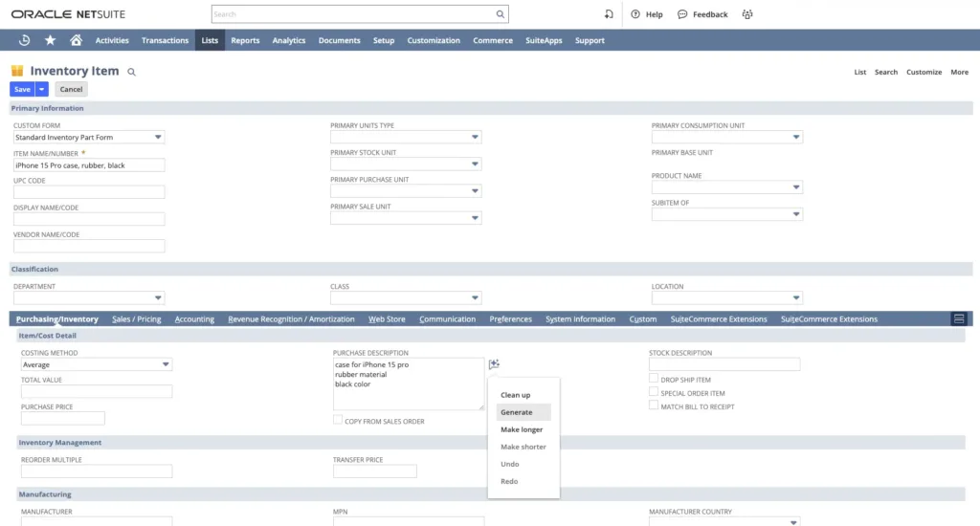Click the Feedback speech bubble icon
The image size is (980, 526).
click(x=682, y=13)
